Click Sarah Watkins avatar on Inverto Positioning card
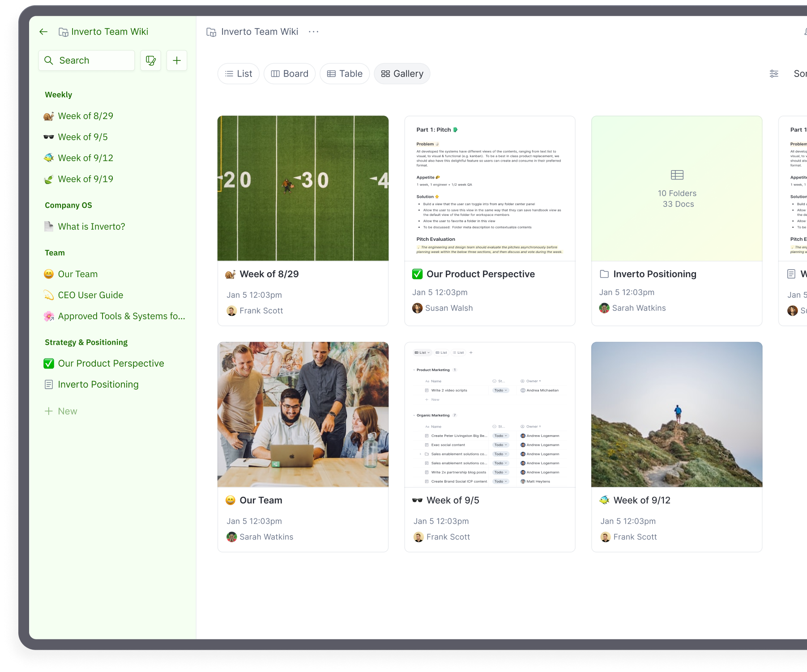The image size is (807, 672). pos(605,308)
